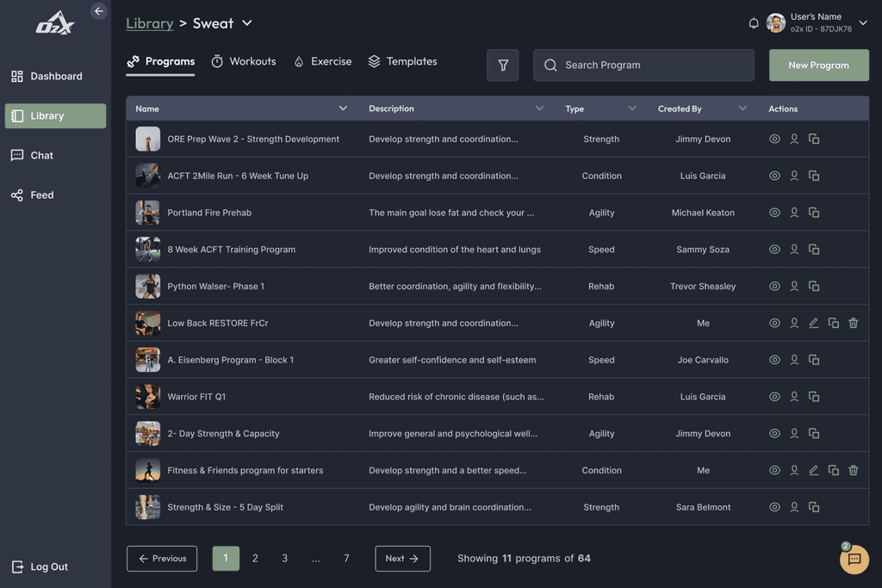This screenshot has height=588, width=882.
Task: Duplicate Python Walser- Phase 1 program
Action: pos(814,286)
